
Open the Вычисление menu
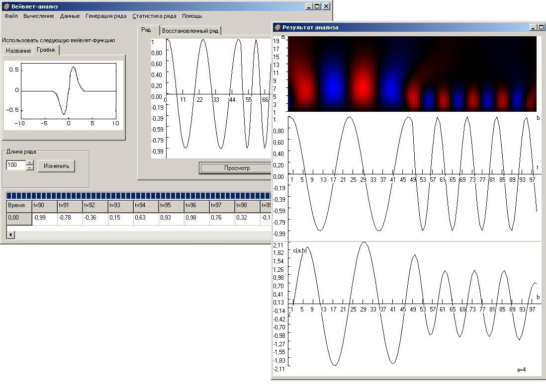coord(39,16)
